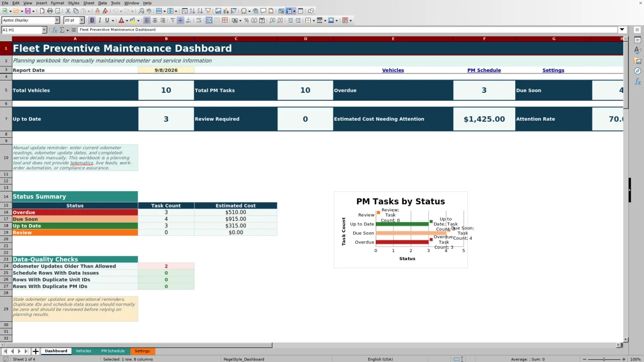Click the Format as Percent icon

246,20
